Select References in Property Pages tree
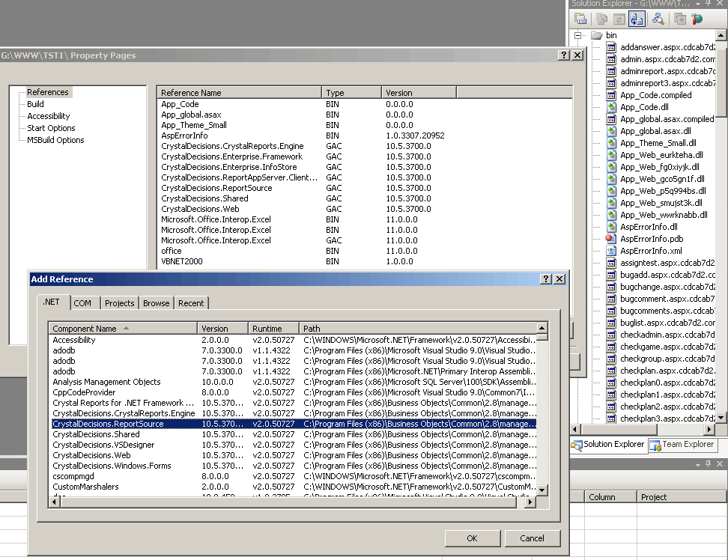The image size is (728, 560). pyautogui.click(x=47, y=92)
